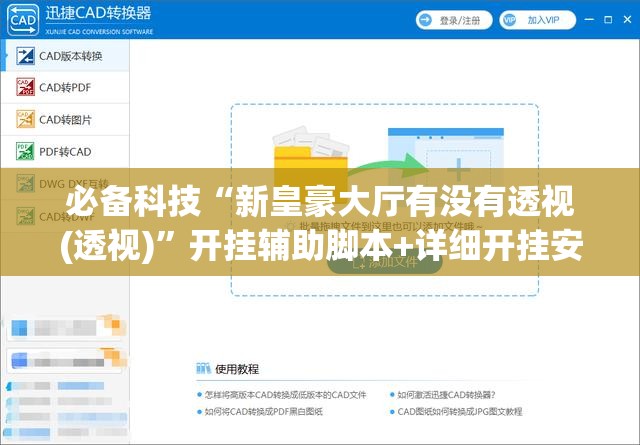
Task: Click the arrow icon in 登录/注册
Action: pyautogui.click(x=425, y=20)
